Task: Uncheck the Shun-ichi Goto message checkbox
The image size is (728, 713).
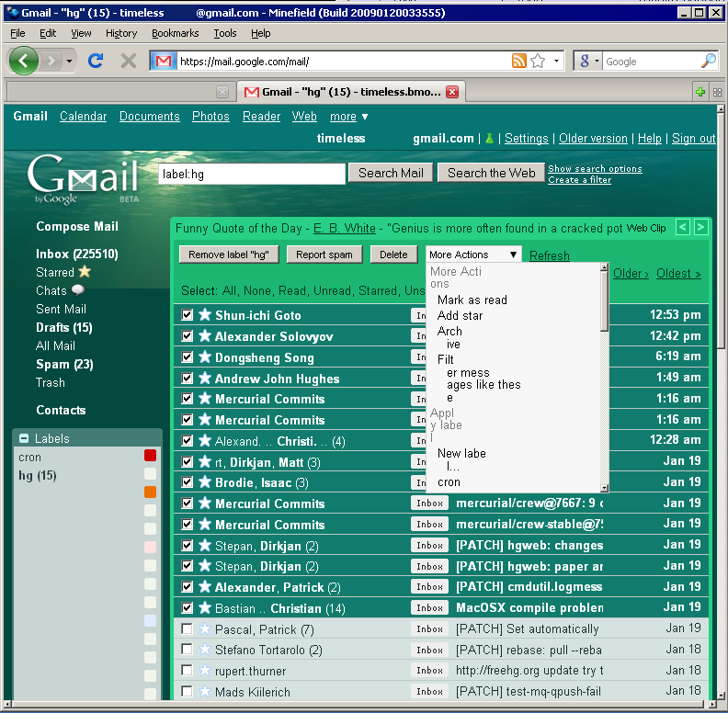Action: pyautogui.click(x=188, y=315)
